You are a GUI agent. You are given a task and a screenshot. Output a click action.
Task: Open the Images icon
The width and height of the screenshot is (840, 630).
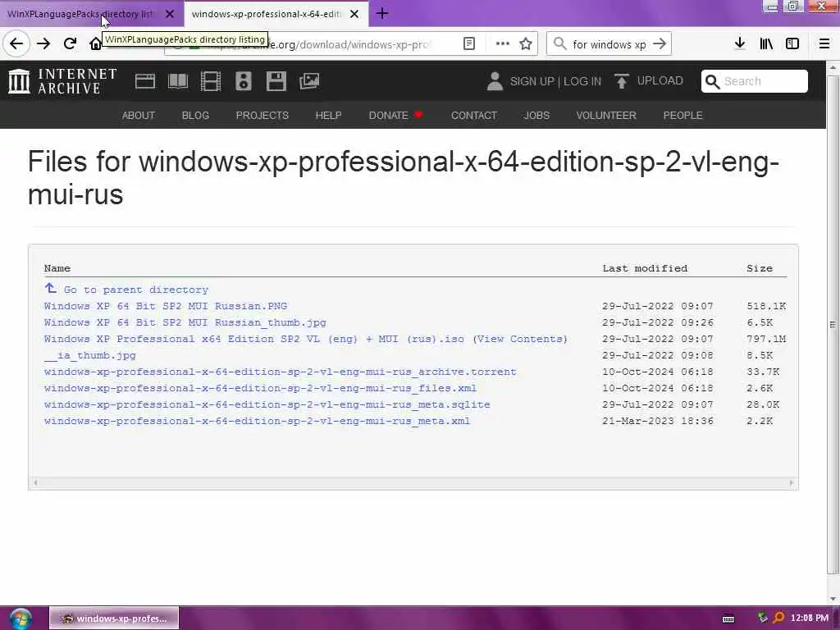[x=309, y=81]
